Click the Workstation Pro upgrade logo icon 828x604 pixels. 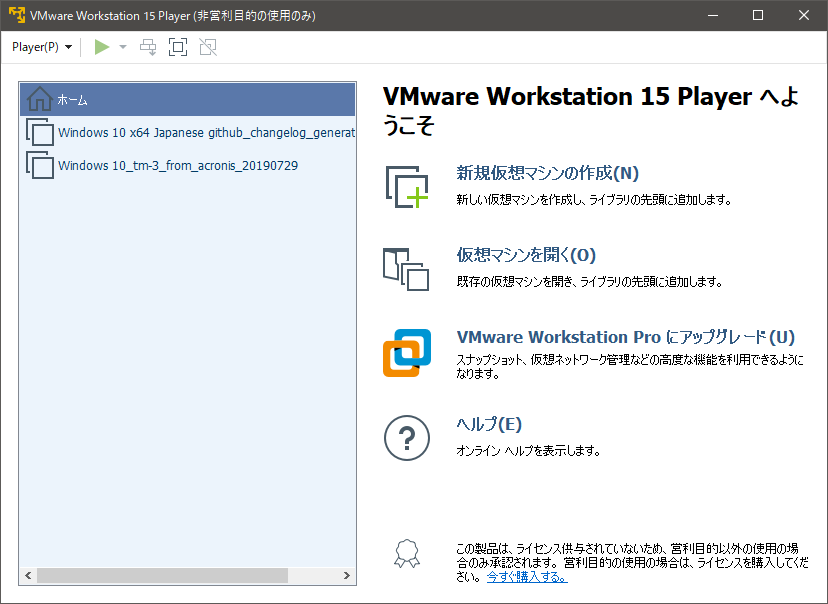[407, 353]
